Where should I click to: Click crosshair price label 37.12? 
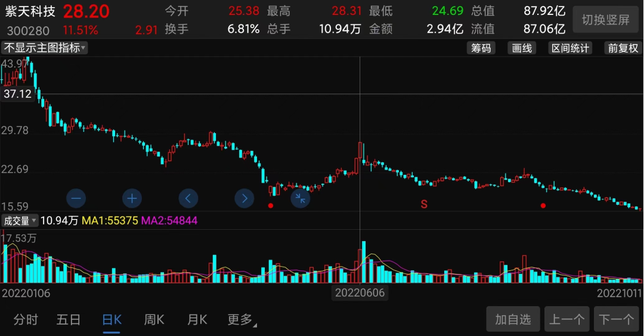(x=18, y=94)
